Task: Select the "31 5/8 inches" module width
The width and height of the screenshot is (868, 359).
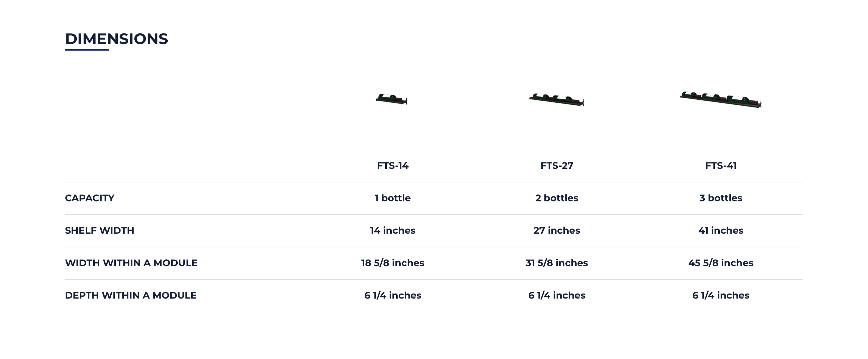Action: pos(557,263)
